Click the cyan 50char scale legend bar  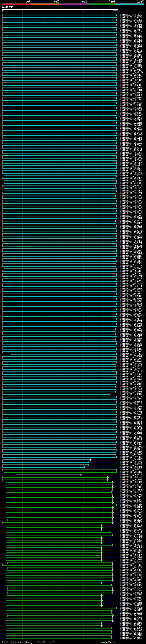pyautogui.click(x=104, y=642)
